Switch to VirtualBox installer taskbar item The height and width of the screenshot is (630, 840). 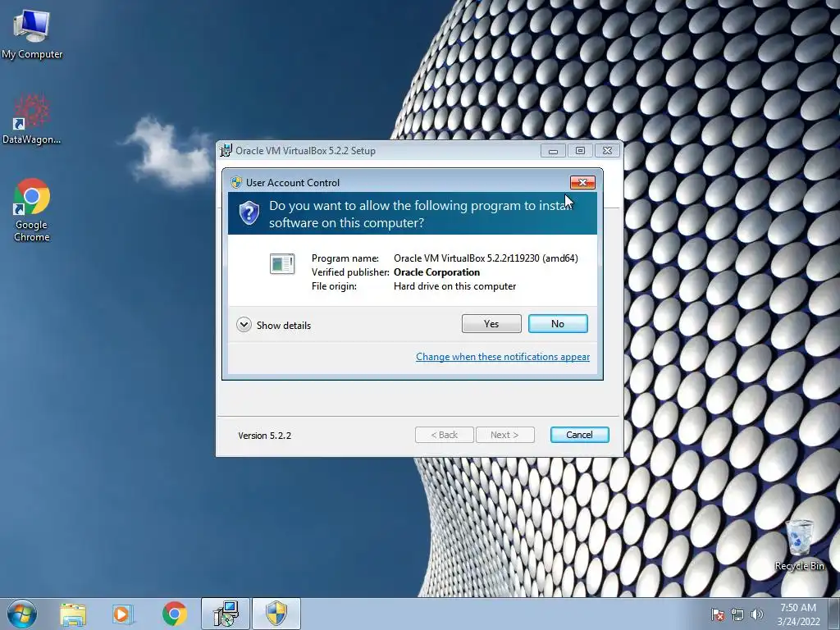[x=226, y=614]
